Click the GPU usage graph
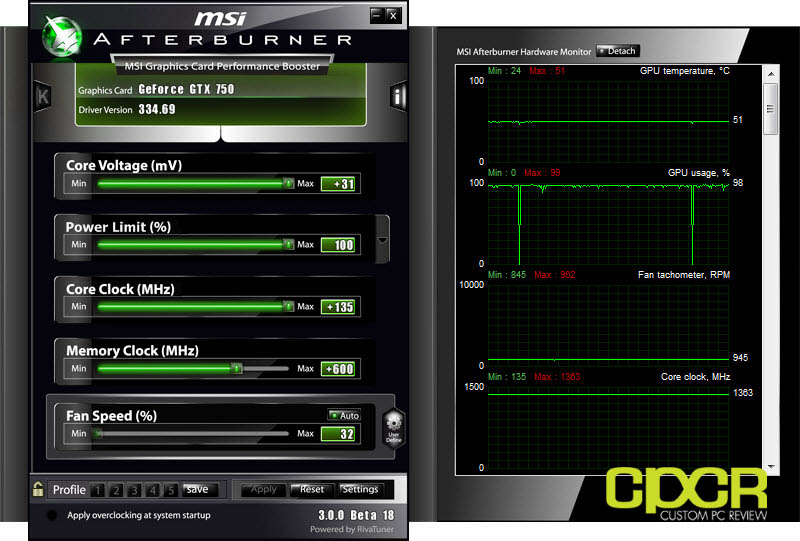800x541 pixels. click(x=608, y=224)
